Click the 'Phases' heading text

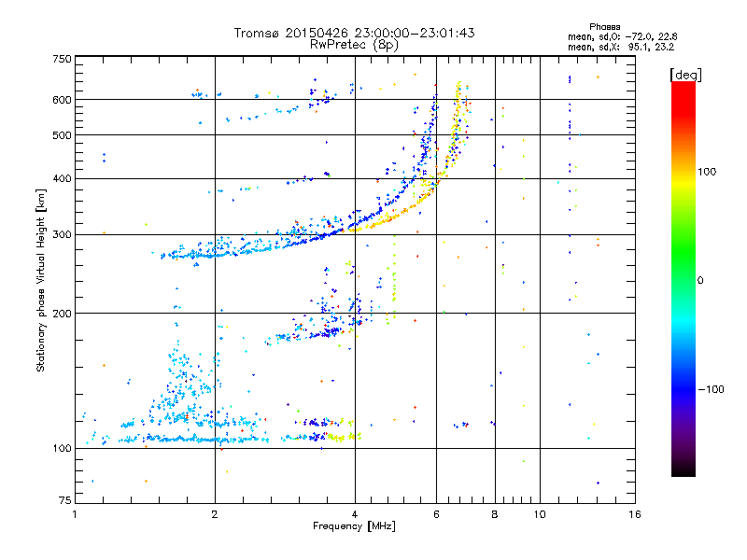604,27
